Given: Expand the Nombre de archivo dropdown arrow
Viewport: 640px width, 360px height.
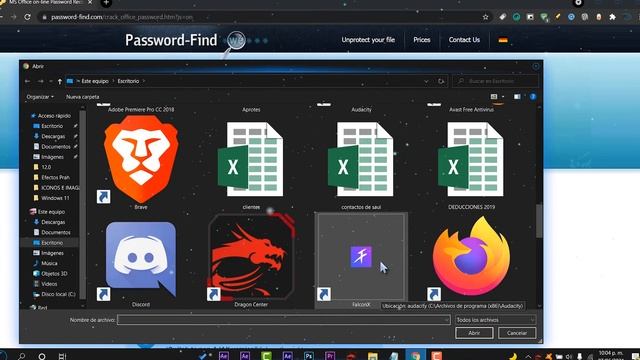Looking at the screenshot, I should tap(446, 320).
